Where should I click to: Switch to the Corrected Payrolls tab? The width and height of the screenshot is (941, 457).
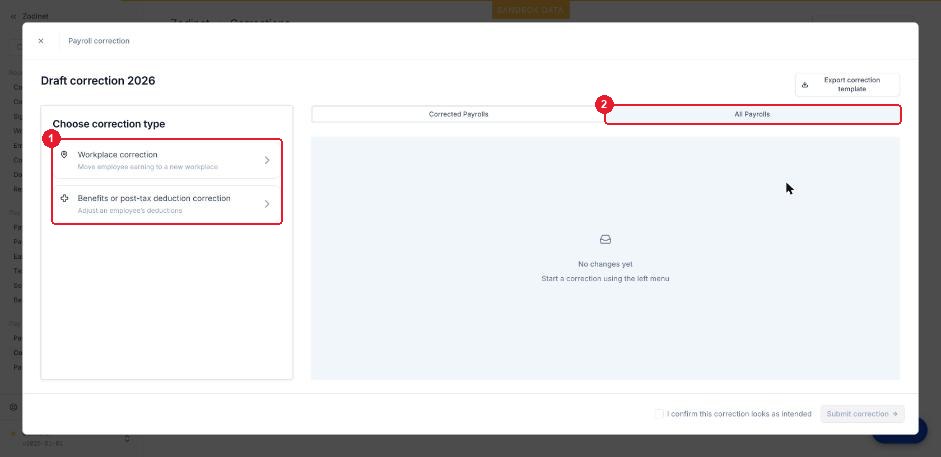pos(458,114)
